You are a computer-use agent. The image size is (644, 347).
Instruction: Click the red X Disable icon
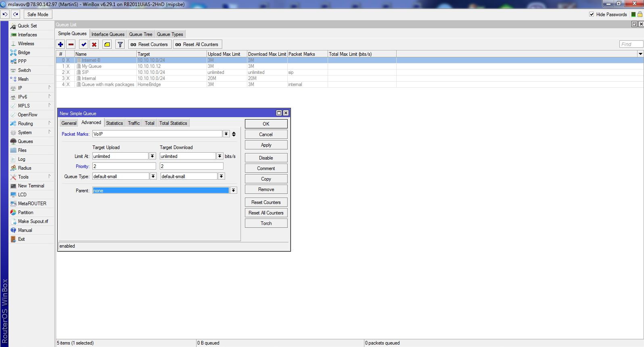point(94,44)
